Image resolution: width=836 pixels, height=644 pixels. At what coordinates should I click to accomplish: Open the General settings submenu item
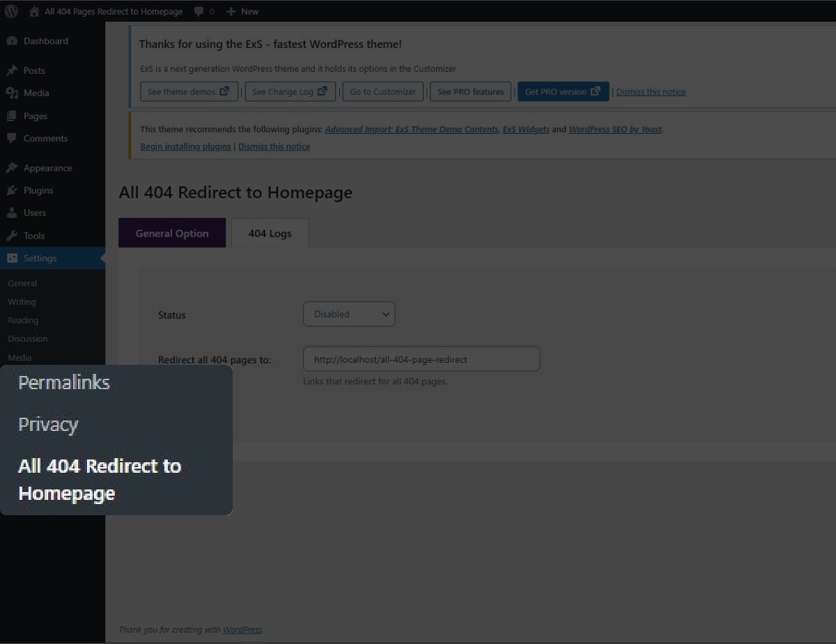point(22,283)
